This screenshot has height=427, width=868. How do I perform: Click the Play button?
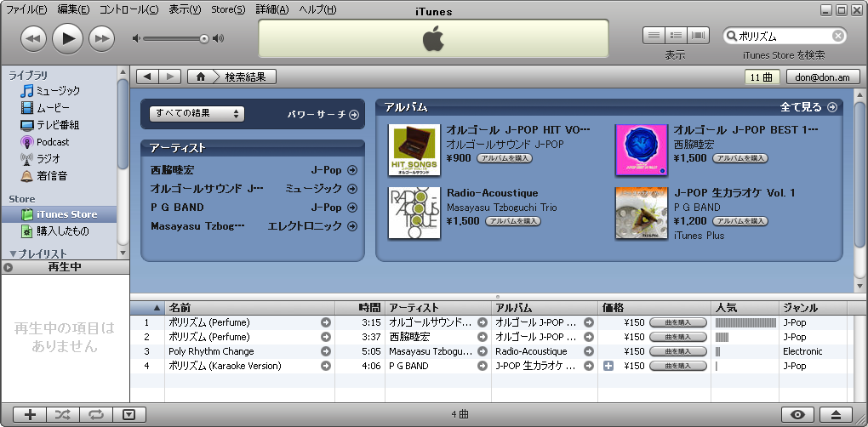pos(67,38)
